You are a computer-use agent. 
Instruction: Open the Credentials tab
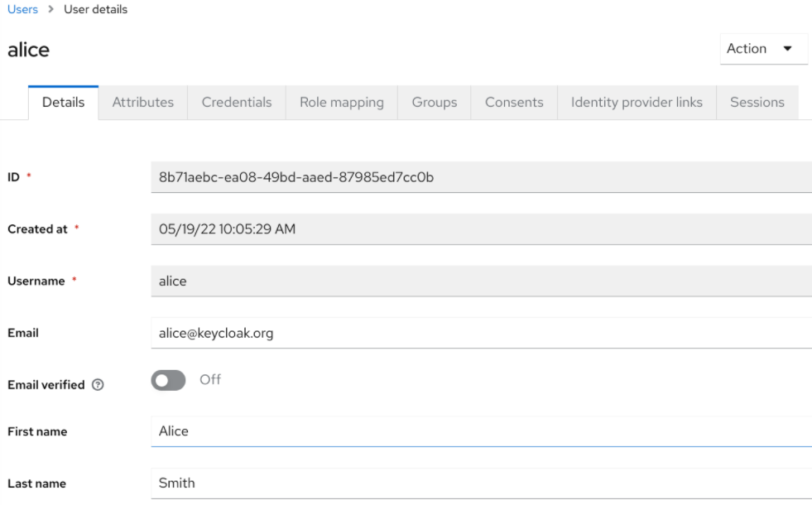237,103
